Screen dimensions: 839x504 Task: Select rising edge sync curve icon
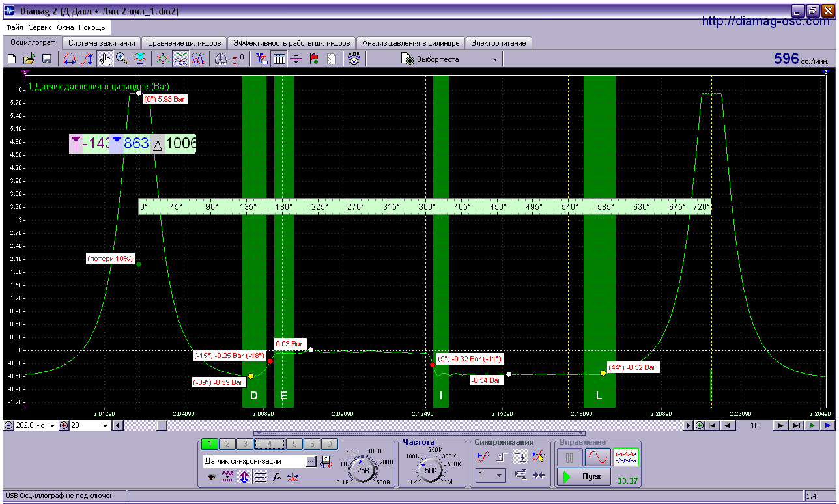pyautogui.click(x=483, y=457)
